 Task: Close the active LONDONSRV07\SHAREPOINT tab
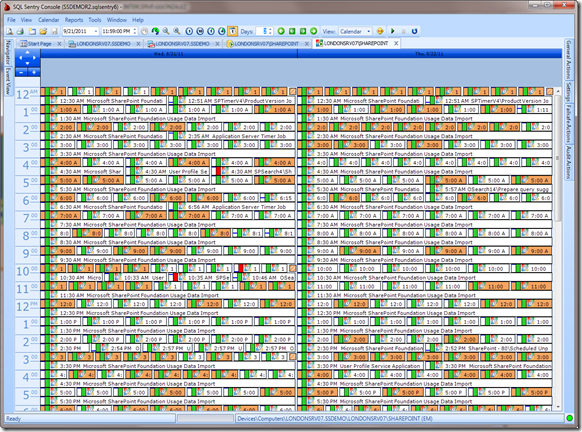pyautogui.click(x=396, y=43)
